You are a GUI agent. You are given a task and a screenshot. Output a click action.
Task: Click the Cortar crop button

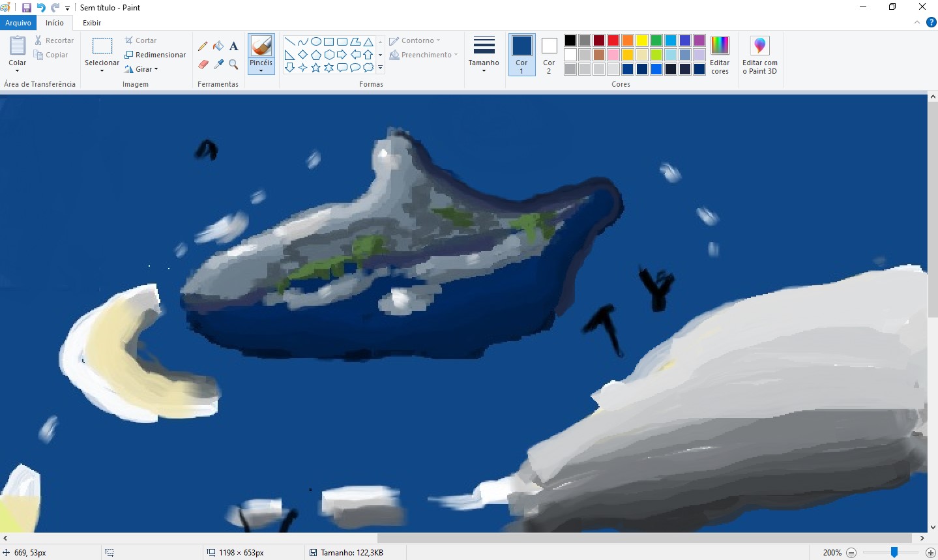(141, 40)
